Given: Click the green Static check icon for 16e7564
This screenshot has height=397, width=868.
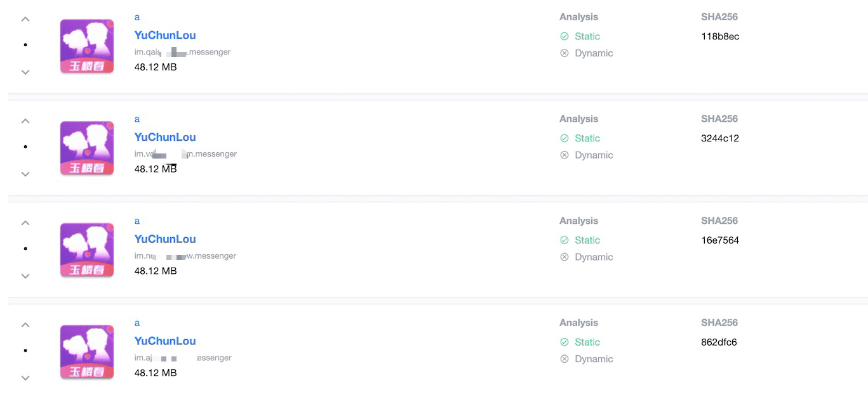Looking at the screenshot, I should 564,240.
